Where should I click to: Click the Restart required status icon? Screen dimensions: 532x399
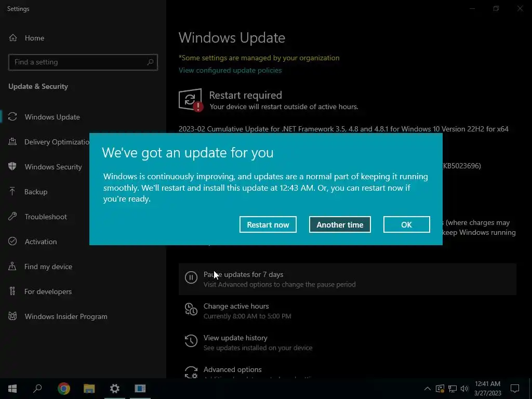pyautogui.click(x=191, y=100)
